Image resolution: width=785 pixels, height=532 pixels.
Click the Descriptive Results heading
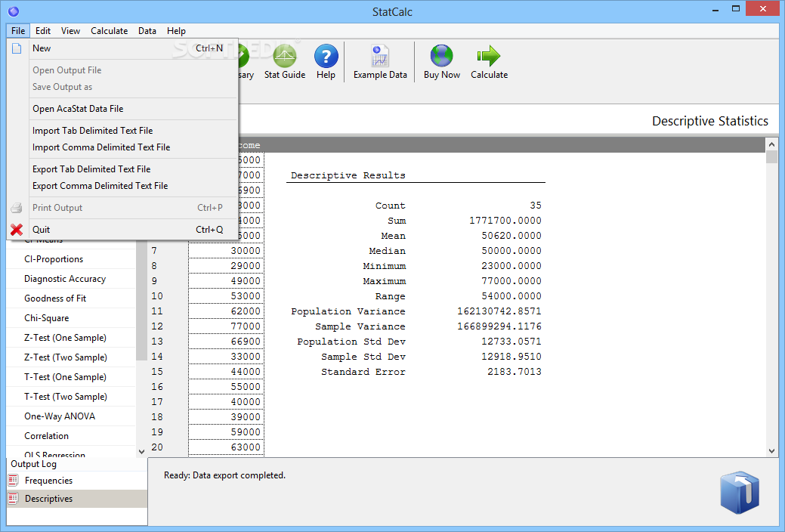coord(348,175)
